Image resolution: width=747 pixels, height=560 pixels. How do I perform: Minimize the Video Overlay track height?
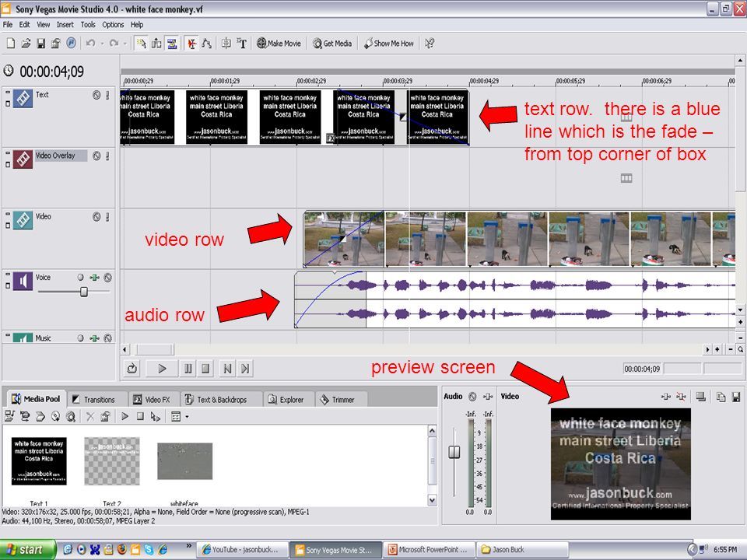pos(8,154)
